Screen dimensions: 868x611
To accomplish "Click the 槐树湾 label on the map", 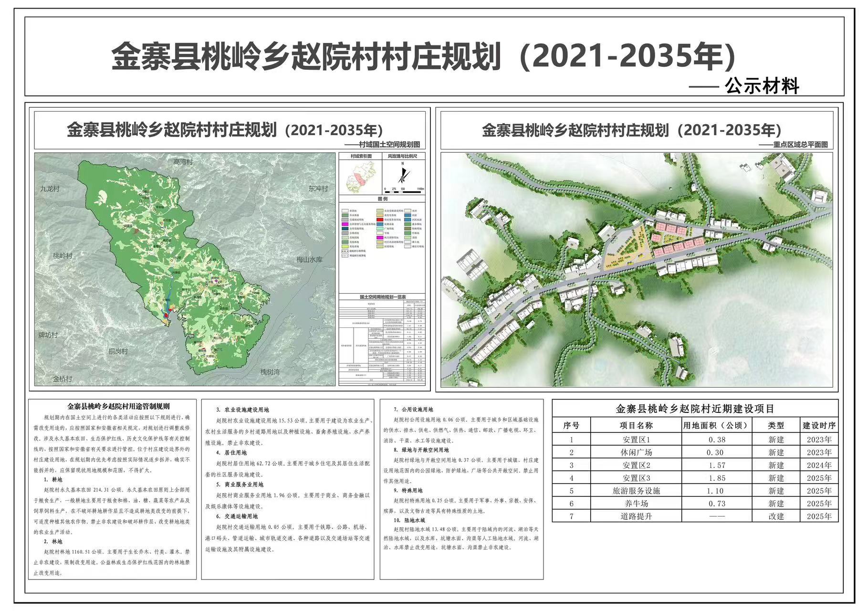I will 270,372.
